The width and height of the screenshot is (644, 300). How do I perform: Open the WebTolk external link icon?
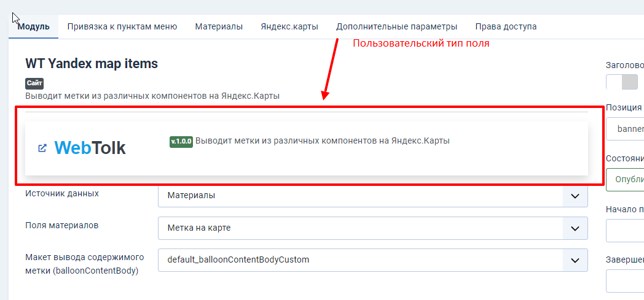42,148
